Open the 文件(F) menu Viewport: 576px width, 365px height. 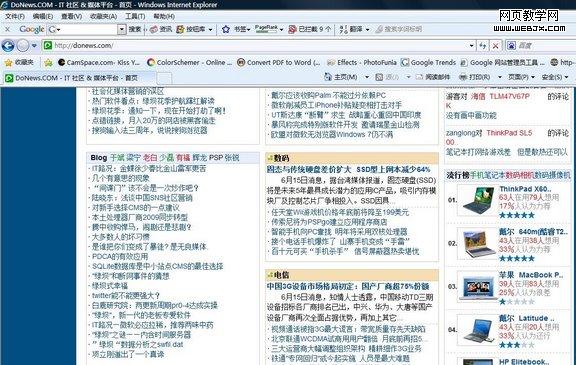15,16
